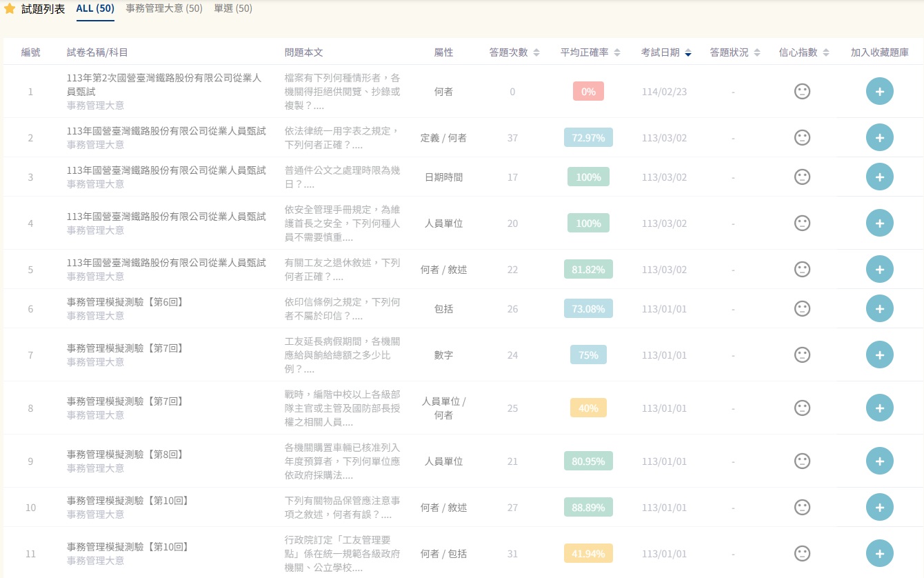Add question 3 to the collection with the plus button
This screenshot has height=578, width=924.
pos(879,177)
